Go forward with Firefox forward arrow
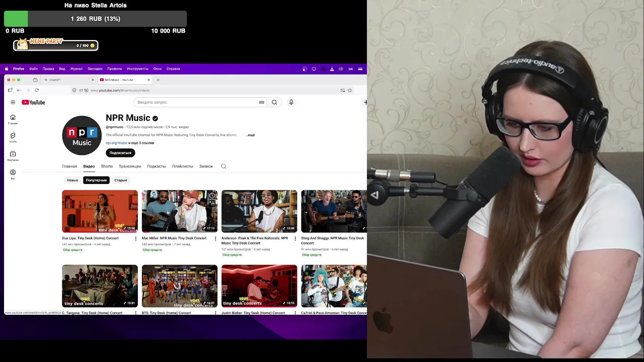 28,90
